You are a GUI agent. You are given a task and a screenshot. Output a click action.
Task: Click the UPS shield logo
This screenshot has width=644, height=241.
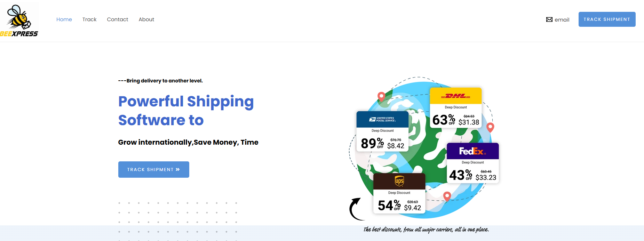(399, 181)
